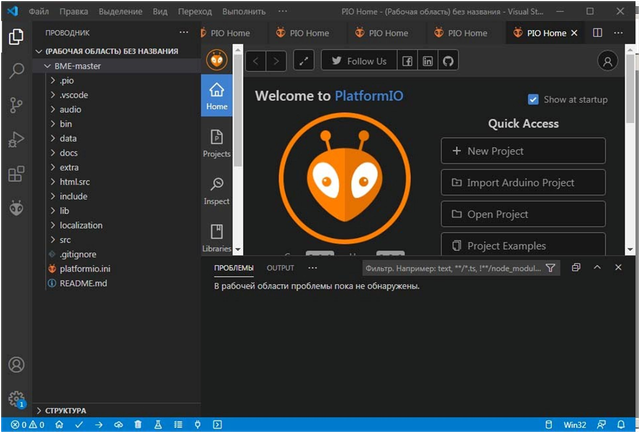Open the Переход menu

click(195, 11)
